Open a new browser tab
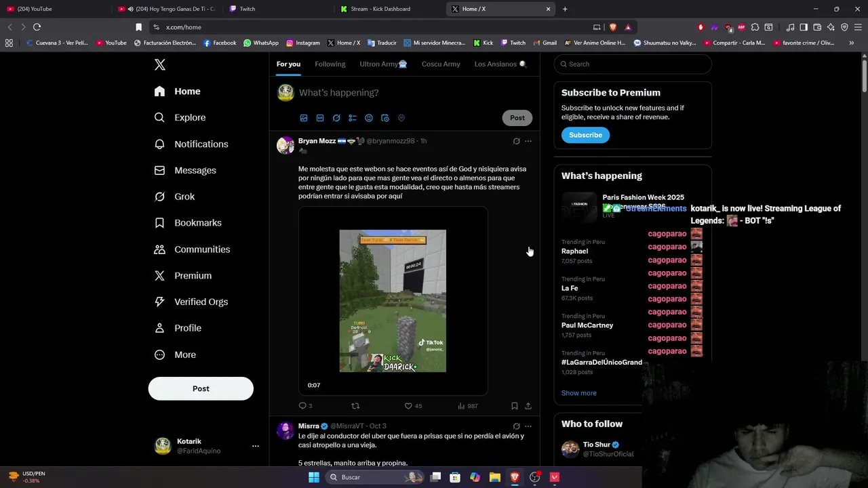Screen dimensions: 868x488 click(565, 9)
